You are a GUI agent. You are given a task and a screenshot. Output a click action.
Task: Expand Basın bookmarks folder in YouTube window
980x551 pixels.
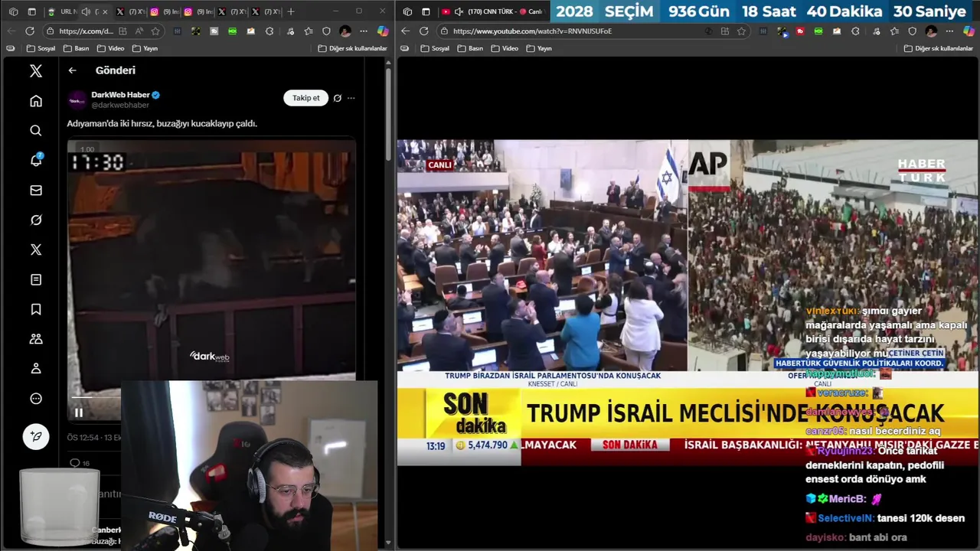point(471,48)
